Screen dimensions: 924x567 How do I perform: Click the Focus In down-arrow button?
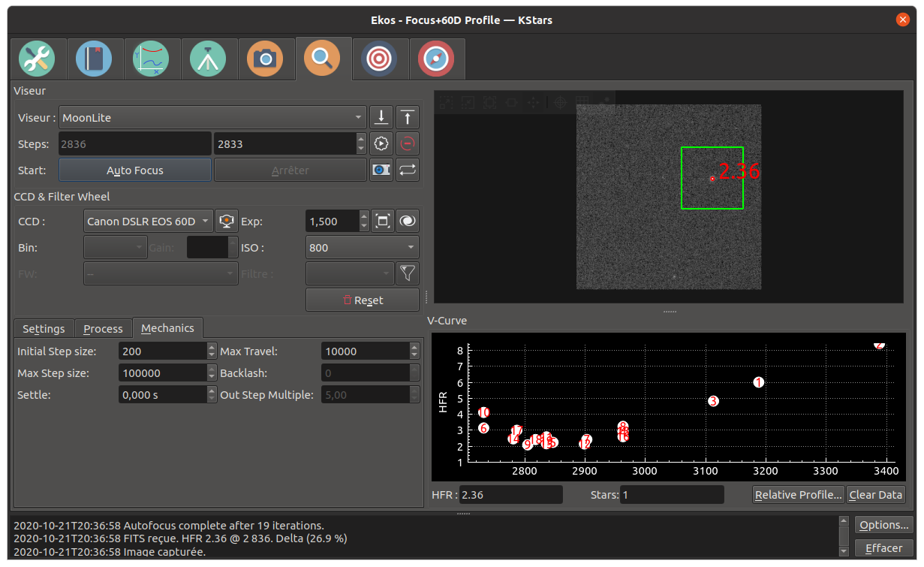click(x=381, y=117)
